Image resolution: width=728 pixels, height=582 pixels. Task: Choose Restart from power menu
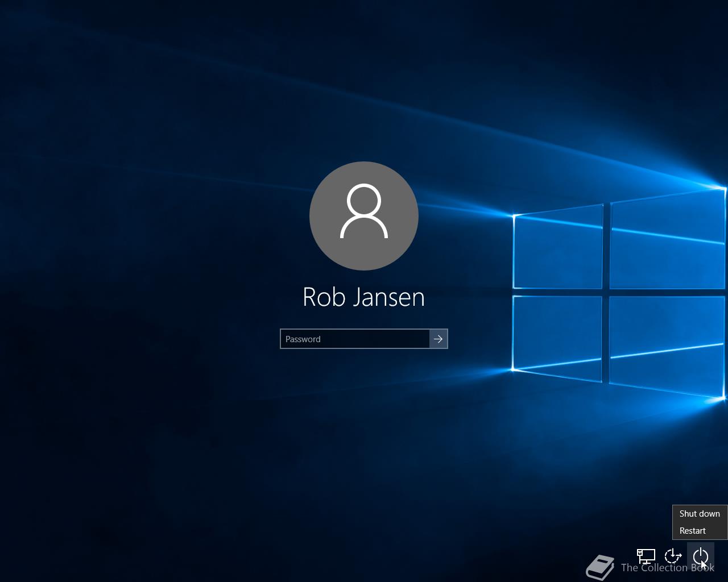pyautogui.click(x=700, y=530)
